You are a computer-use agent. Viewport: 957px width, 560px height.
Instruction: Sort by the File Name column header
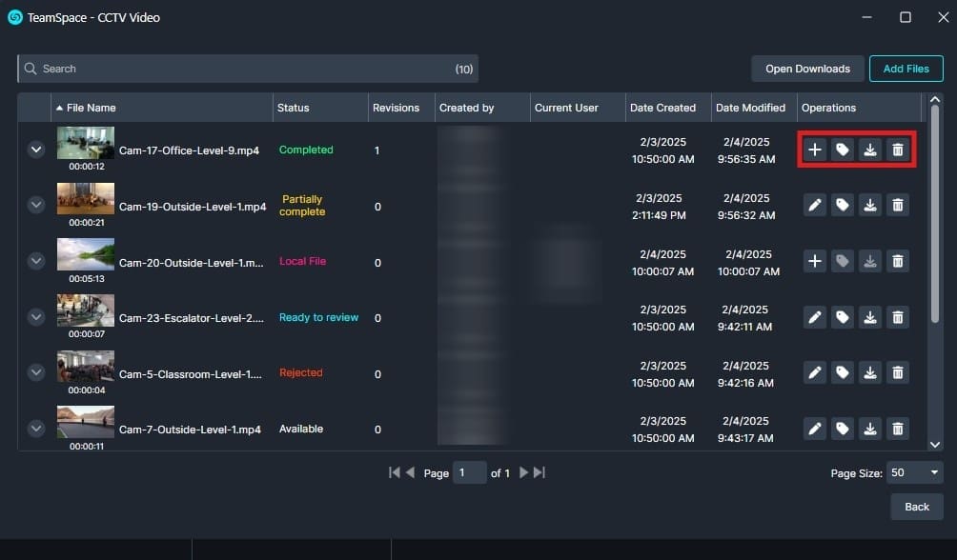91,108
